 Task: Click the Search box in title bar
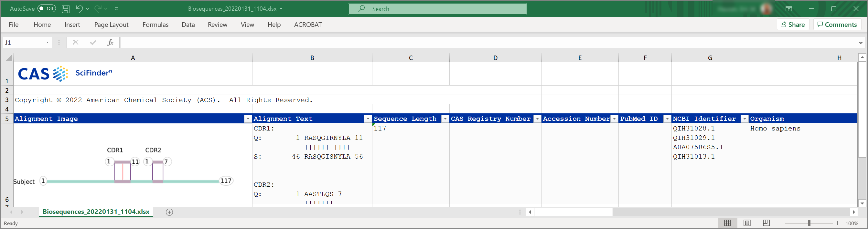(437, 9)
